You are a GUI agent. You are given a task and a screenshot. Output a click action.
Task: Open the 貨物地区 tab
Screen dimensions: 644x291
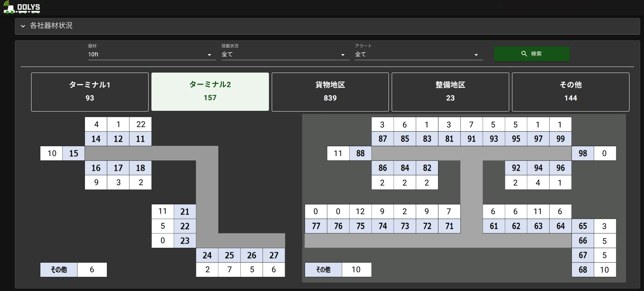point(330,92)
